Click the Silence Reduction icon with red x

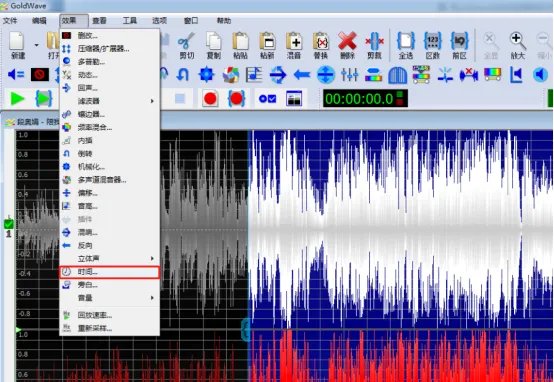[469, 75]
